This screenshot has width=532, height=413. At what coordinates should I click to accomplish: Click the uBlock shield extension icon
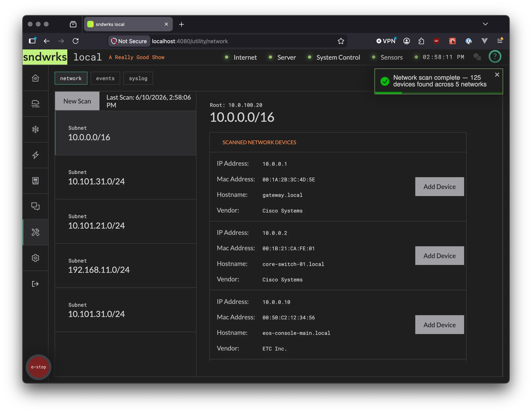tap(436, 41)
